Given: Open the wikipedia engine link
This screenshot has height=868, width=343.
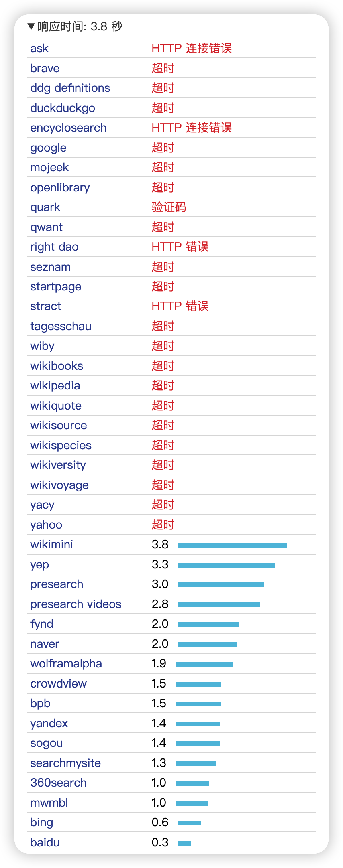Looking at the screenshot, I should [55, 386].
